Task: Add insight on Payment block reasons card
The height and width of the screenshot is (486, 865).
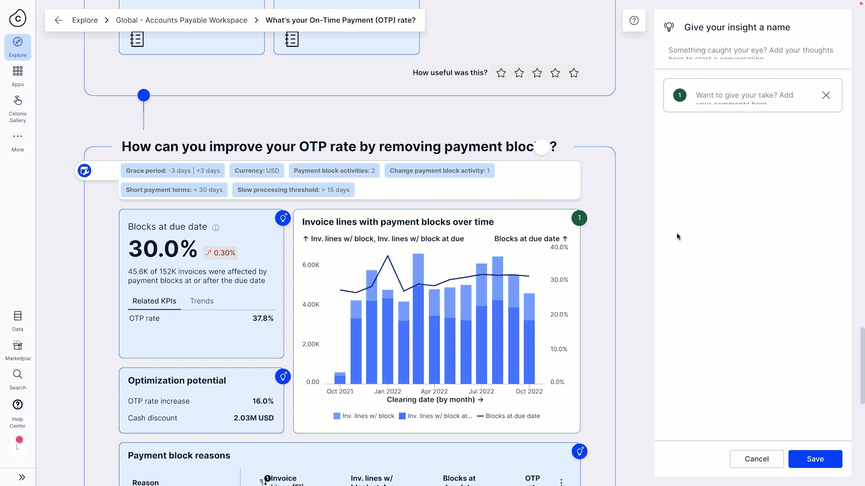Action: pos(579,452)
